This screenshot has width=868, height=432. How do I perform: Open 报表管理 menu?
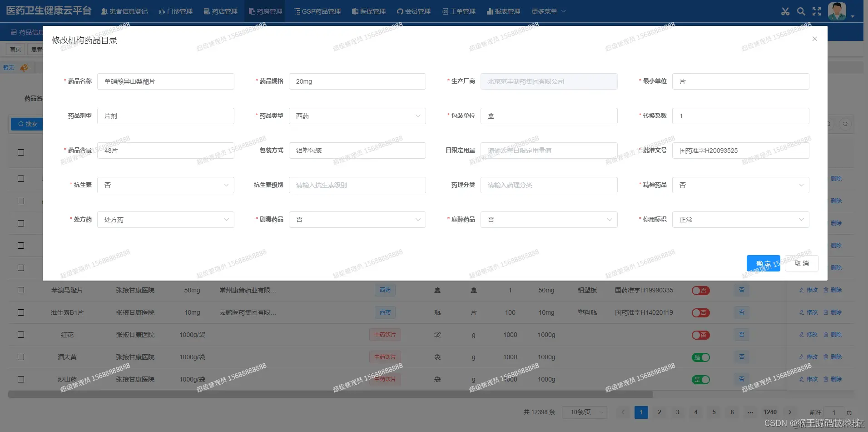[504, 11]
